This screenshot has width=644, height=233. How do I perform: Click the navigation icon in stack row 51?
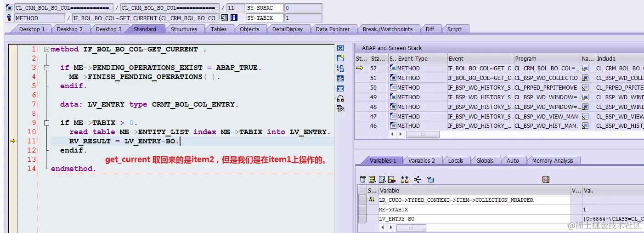(585, 78)
